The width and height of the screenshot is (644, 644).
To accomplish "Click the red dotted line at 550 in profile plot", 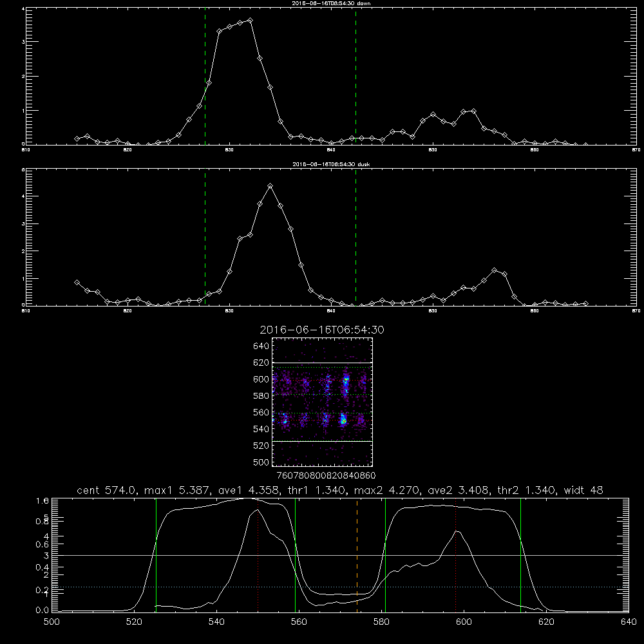I will [258, 555].
